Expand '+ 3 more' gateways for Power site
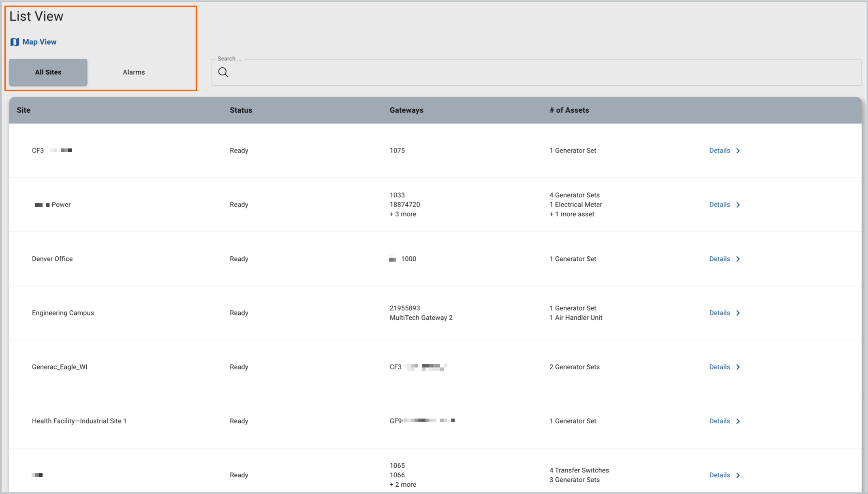868x494 pixels. point(403,214)
